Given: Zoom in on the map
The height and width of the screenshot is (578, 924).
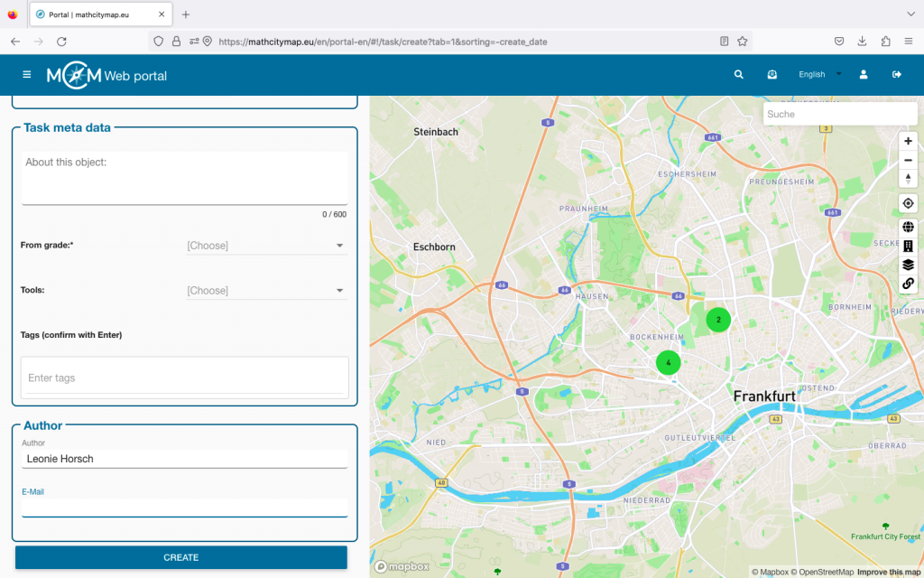Looking at the screenshot, I should 908,141.
